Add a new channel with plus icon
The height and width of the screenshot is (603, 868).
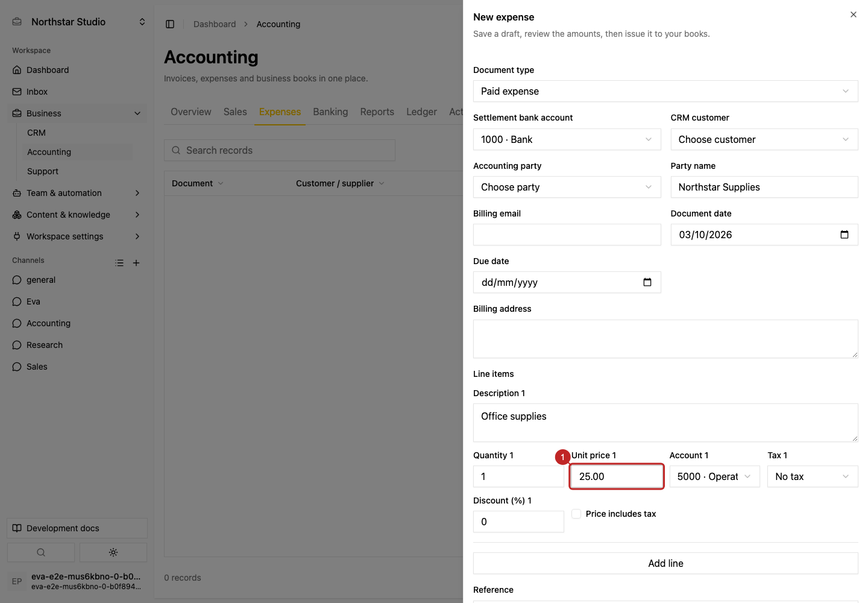pos(136,263)
